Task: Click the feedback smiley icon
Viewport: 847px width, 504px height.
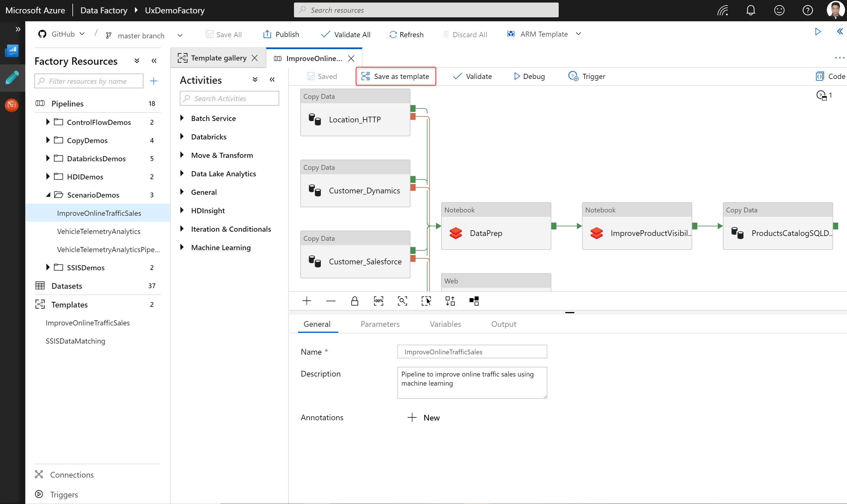Action: [x=779, y=10]
